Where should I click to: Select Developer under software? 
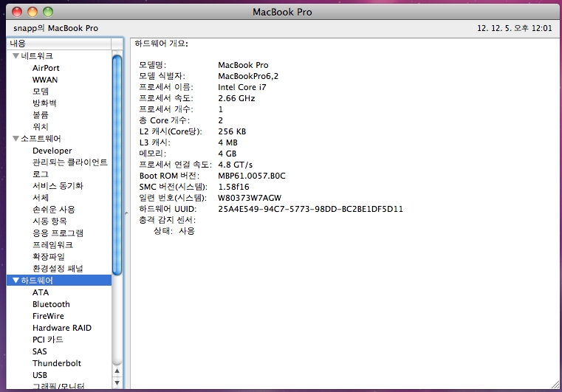click(x=52, y=151)
